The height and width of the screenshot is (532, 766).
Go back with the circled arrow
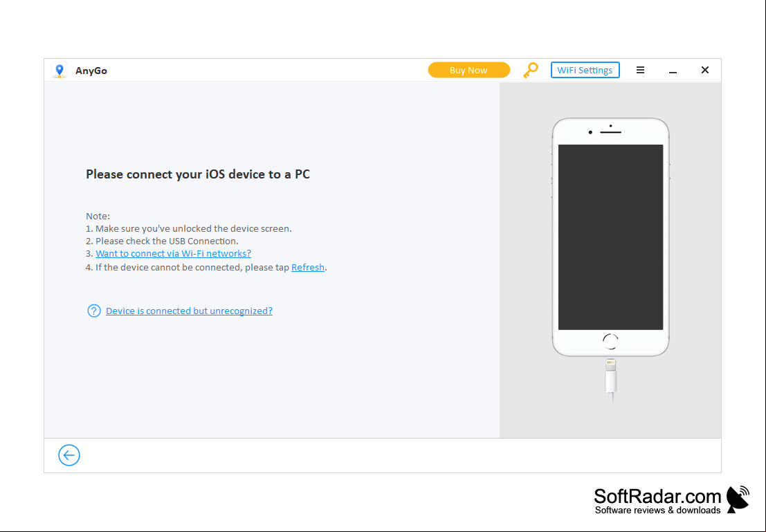click(69, 455)
